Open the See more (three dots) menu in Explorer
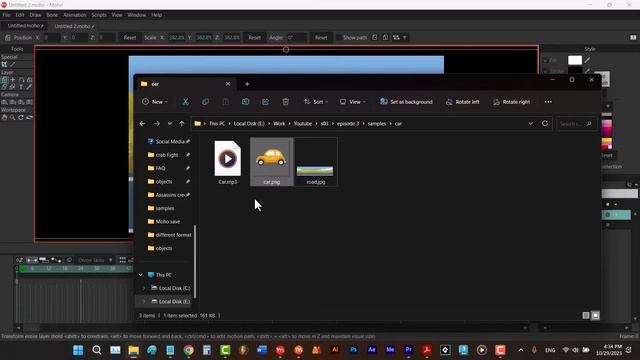Viewport: 640px width, 360px height. (x=548, y=102)
